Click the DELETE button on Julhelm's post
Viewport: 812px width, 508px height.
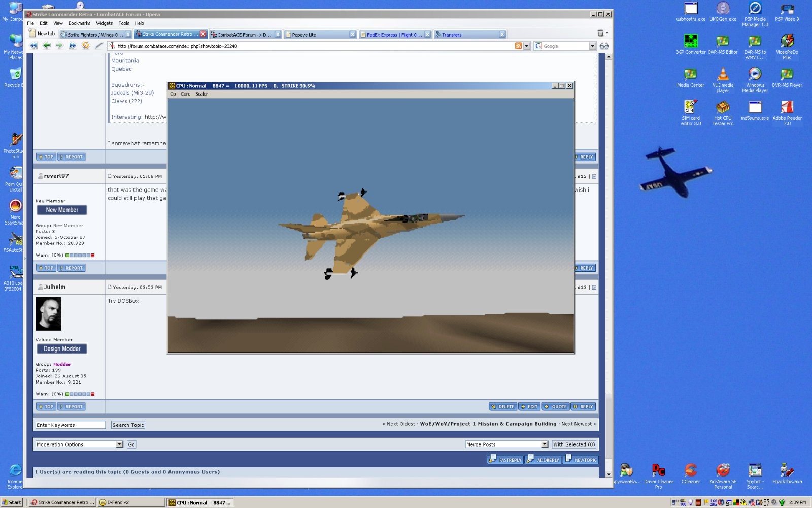click(503, 407)
